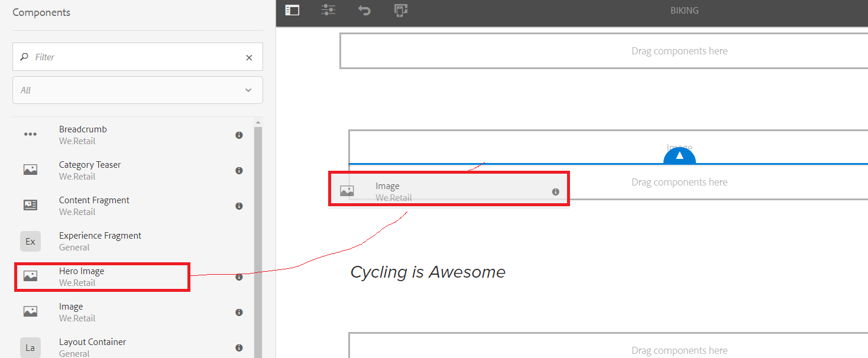
Task: Click the undo arrow icon
Action: [x=364, y=10]
